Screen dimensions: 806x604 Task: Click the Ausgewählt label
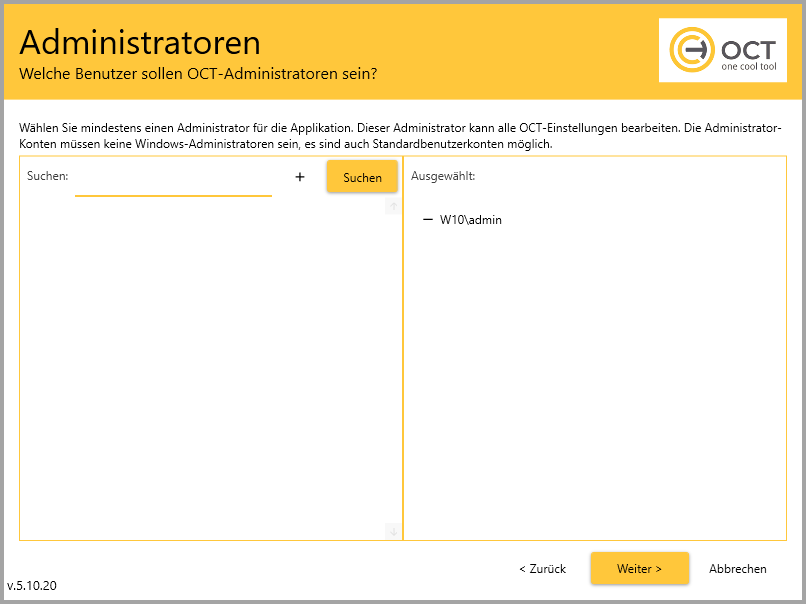point(442,176)
